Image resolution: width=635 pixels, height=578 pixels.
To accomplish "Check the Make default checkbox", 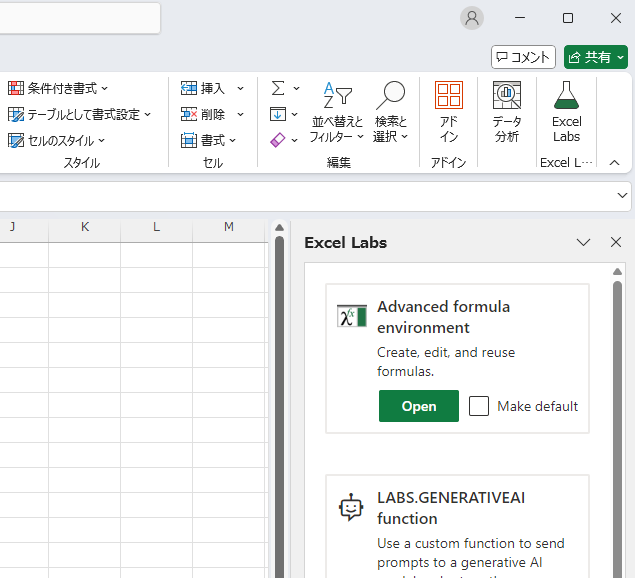I will point(479,406).
